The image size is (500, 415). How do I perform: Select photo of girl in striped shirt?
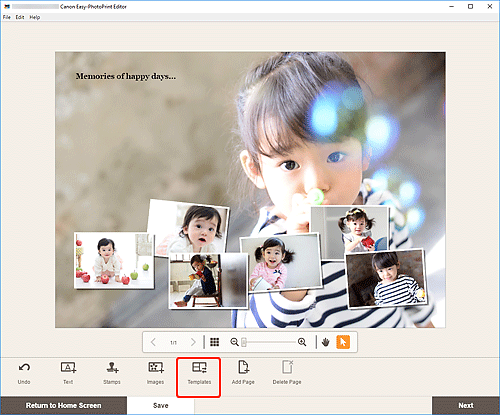pos(387,278)
